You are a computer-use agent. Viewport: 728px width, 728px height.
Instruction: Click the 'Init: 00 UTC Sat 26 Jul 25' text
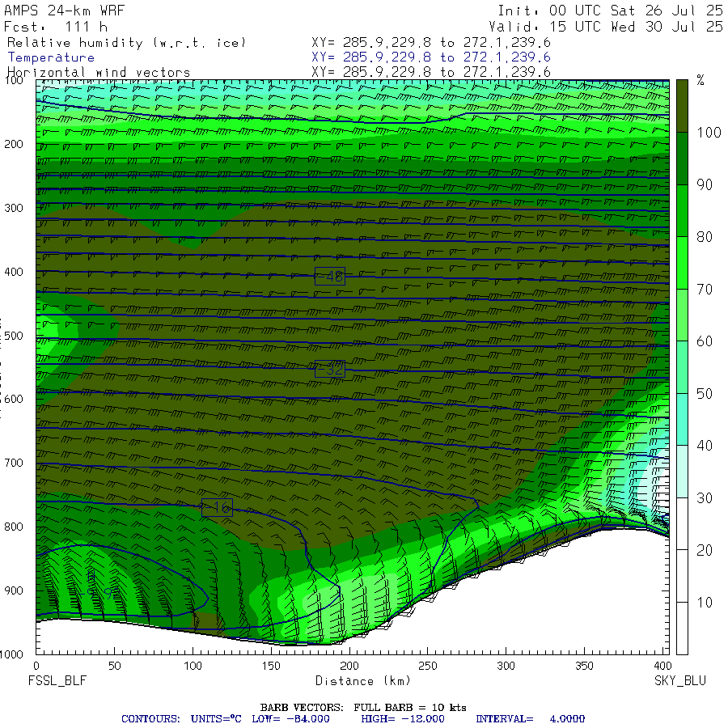[x=610, y=11]
